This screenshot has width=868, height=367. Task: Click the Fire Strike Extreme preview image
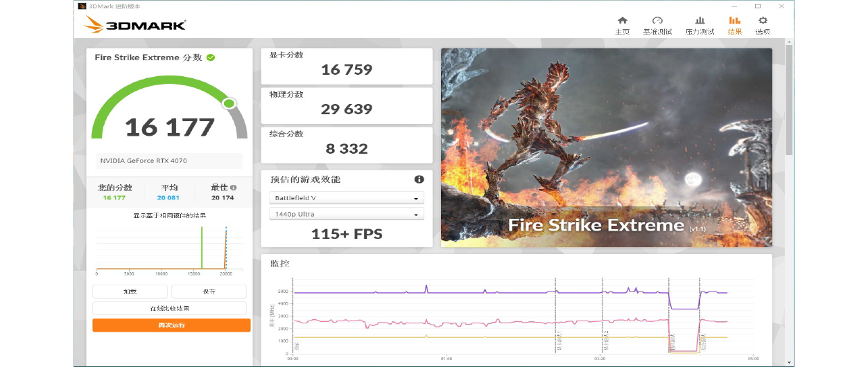point(607,147)
